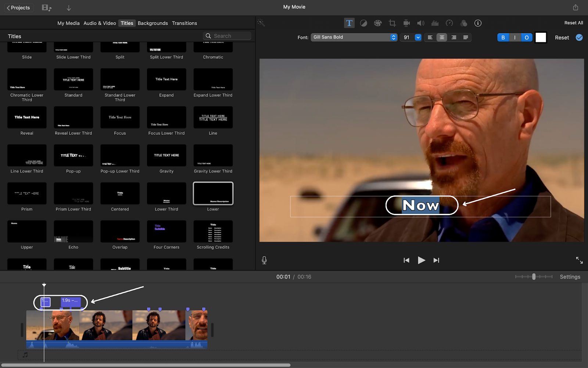Viewport: 588px width, 368px height.
Task: Toggle outline text style
Action: coord(527,38)
